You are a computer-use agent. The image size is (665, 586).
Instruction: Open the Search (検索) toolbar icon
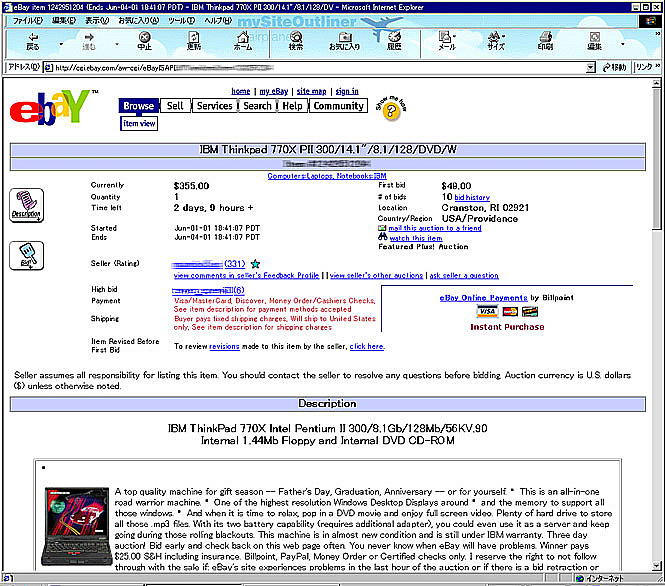coord(296,42)
